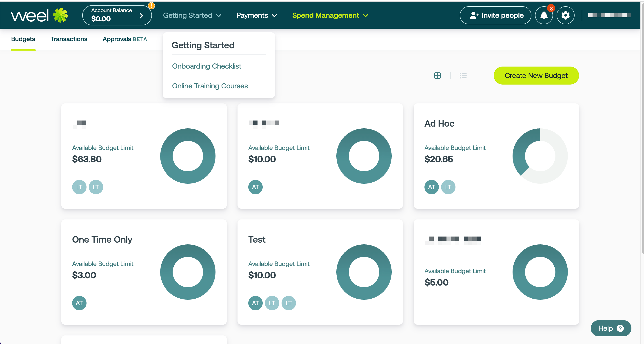Click the Ad Hoc budget donut chart

coord(540,156)
